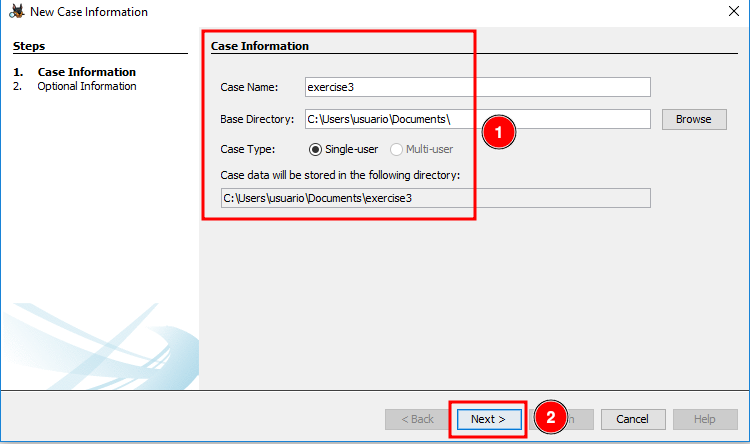Click the Case Name label

[248, 88]
